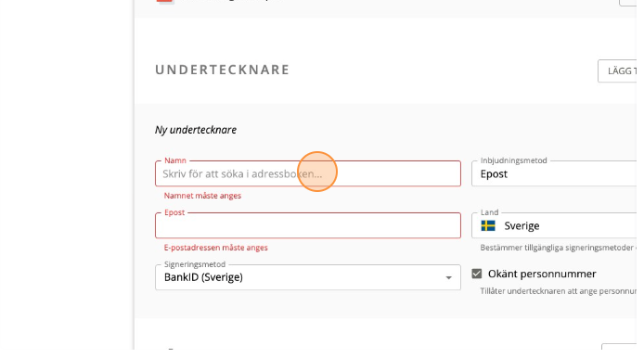This screenshot has height=358, width=644.
Task: Click into the empty Epost input field
Action: tap(308, 225)
